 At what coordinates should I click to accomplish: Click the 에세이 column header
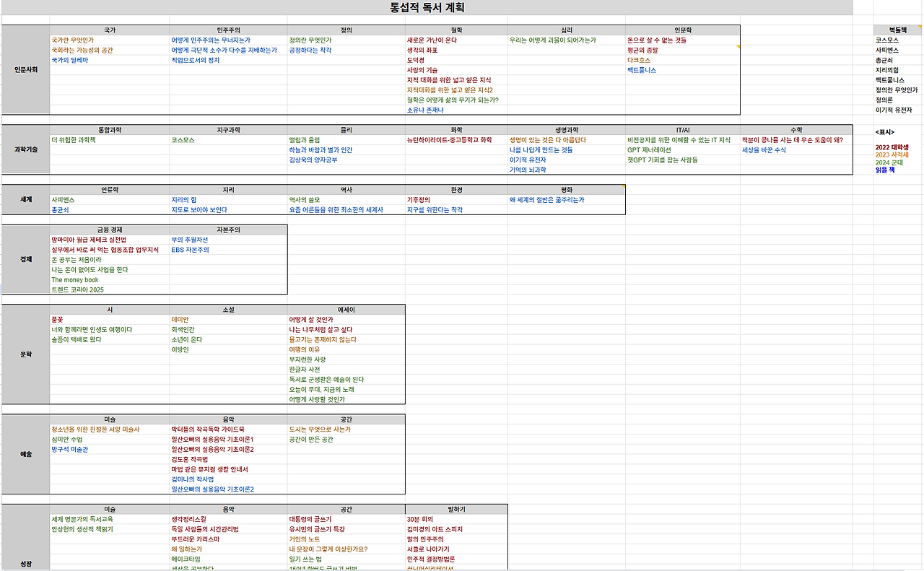click(x=346, y=308)
